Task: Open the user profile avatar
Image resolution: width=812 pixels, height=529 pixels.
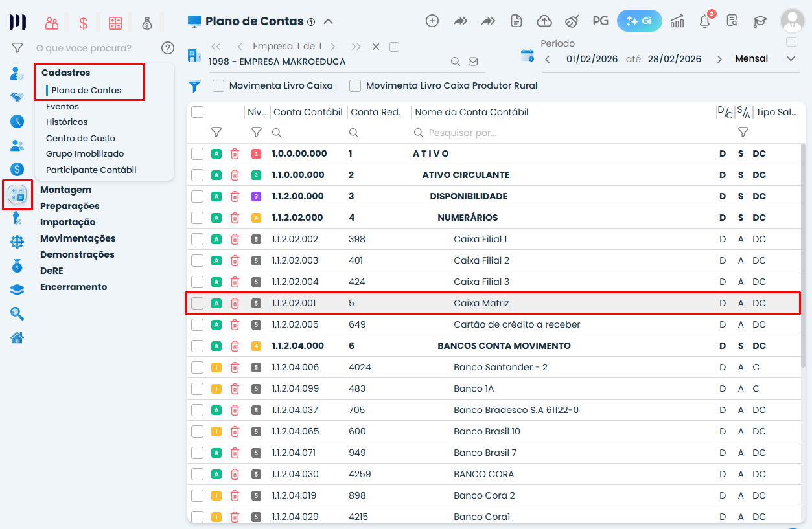Action: coord(792,21)
